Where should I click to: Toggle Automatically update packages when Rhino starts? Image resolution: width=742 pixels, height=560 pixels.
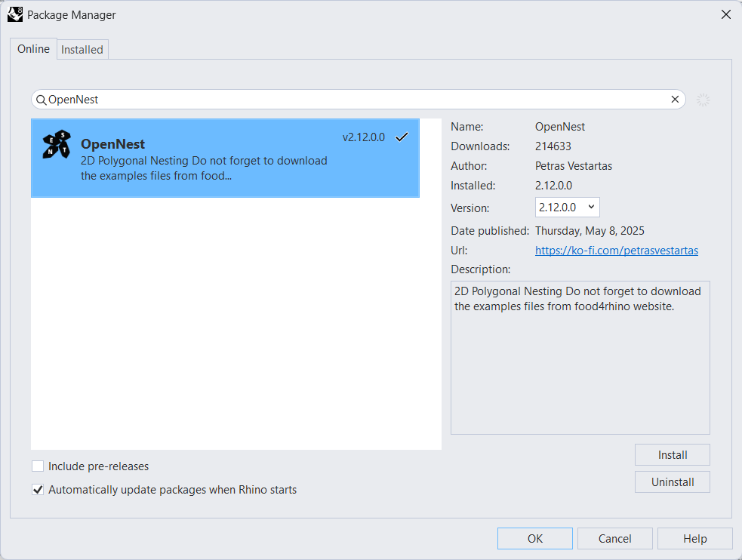(38, 490)
